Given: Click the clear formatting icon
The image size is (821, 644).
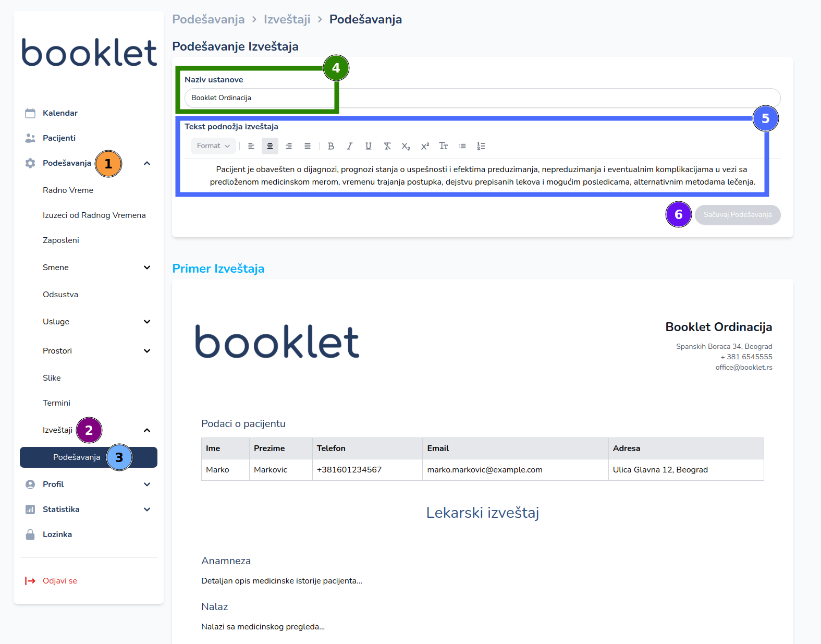Looking at the screenshot, I should 387,146.
